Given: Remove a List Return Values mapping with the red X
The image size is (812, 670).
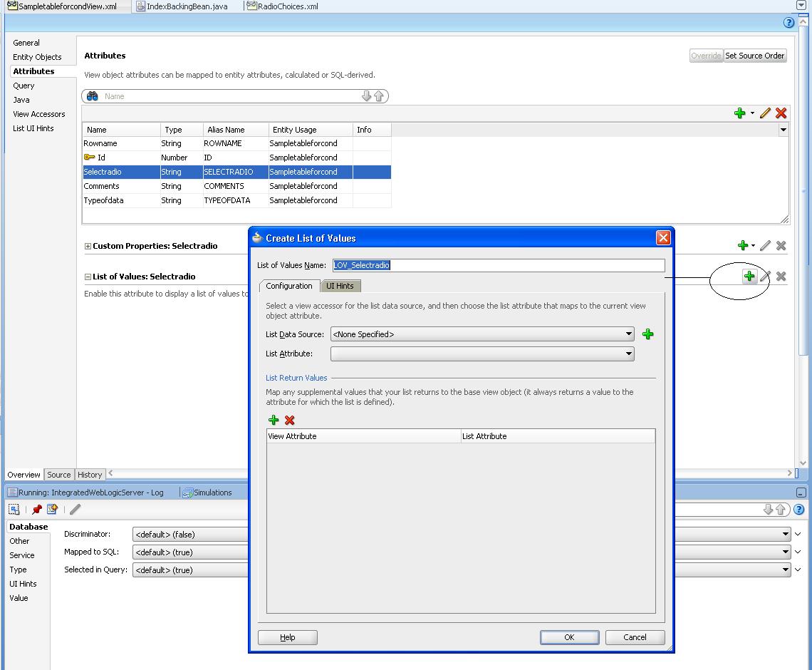Looking at the screenshot, I should [x=289, y=421].
